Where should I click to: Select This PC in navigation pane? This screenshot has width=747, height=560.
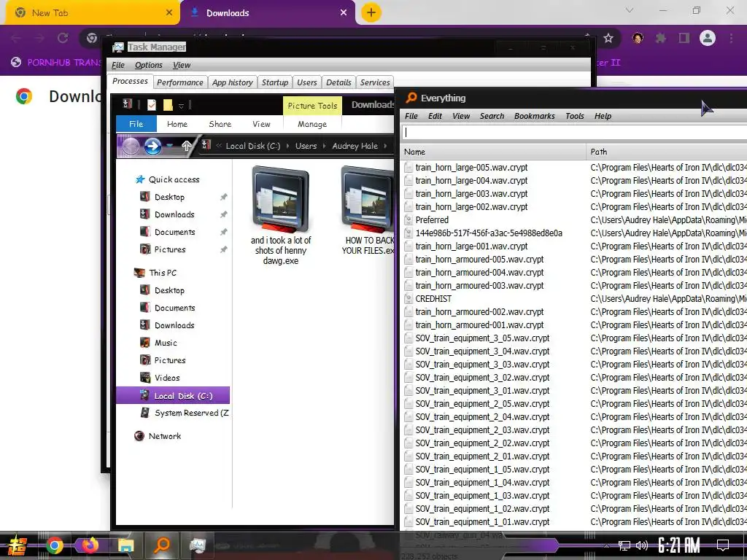pos(163,273)
